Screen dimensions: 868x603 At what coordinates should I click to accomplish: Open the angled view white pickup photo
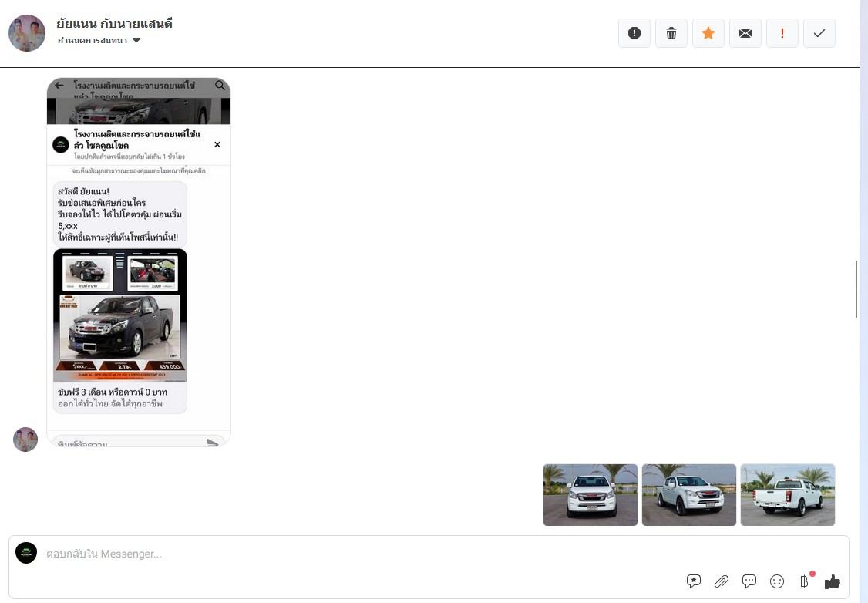(688, 495)
